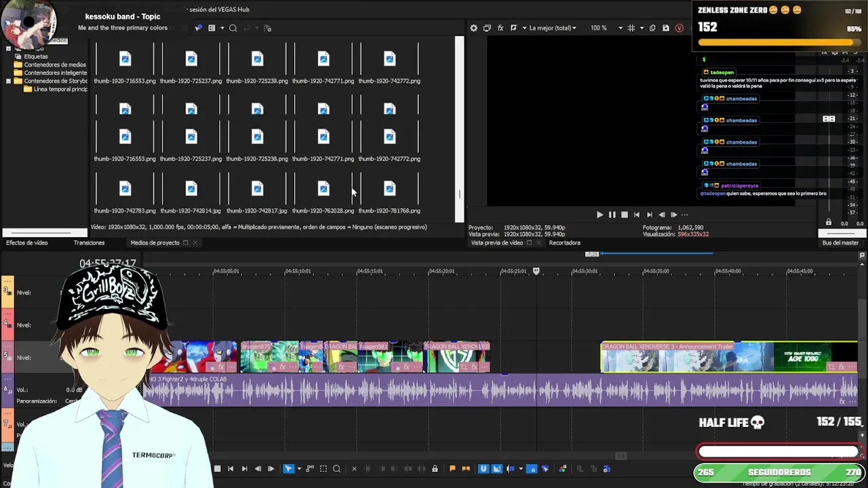Open Vista previa de vídeo tab
This screenshot has width=868, height=488.
point(497,243)
